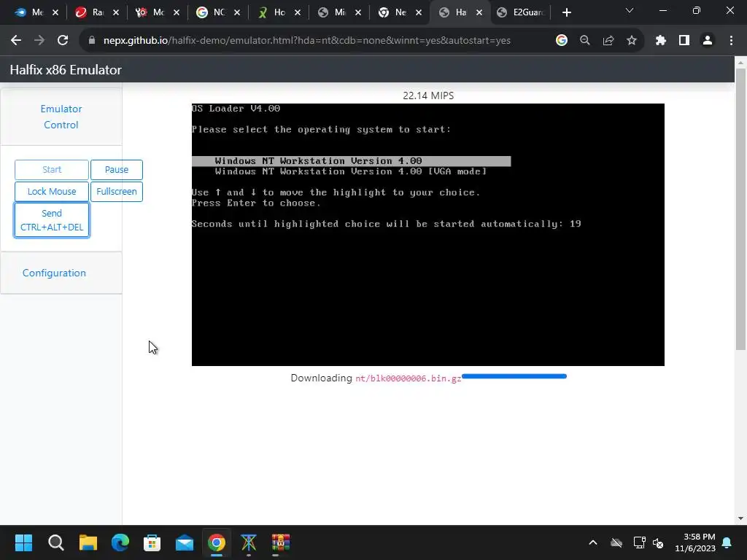Screen dimensions: 747x560
Task: Click nt/blk00000006.bin.gz filename
Action: pyautogui.click(x=409, y=378)
